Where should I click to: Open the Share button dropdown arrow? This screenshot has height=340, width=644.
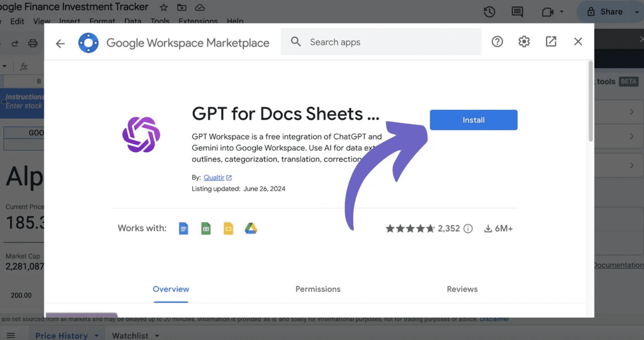point(637,12)
